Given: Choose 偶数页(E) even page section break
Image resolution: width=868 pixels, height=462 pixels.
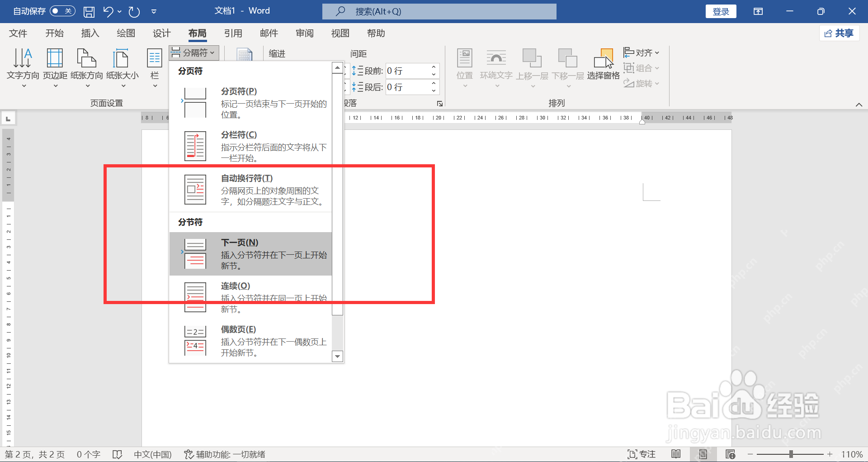Looking at the screenshot, I should (x=250, y=341).
